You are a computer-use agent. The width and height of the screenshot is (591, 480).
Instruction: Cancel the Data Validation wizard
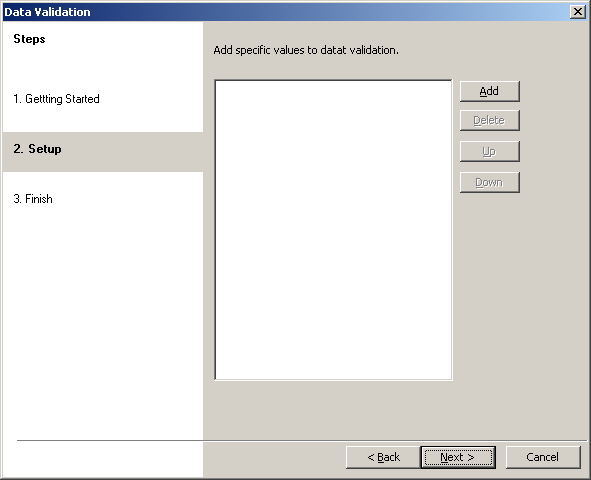click(543, 457)
